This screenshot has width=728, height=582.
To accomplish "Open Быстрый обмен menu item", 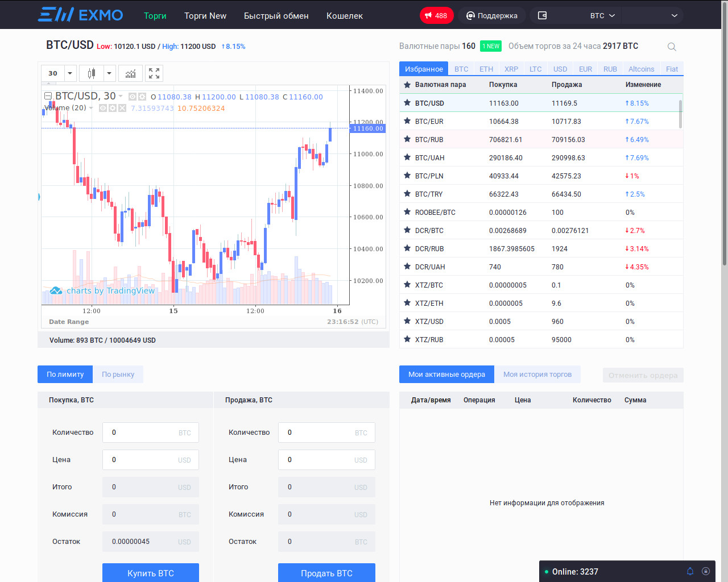I will 276,16.
